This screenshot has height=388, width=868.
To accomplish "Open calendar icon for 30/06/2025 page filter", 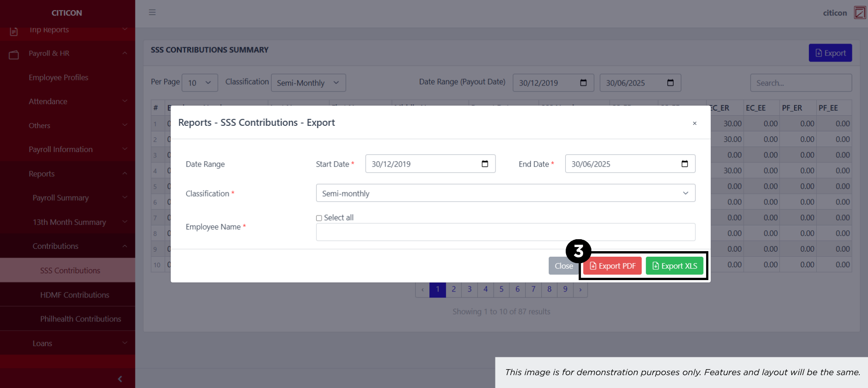I will coord(670,83).
